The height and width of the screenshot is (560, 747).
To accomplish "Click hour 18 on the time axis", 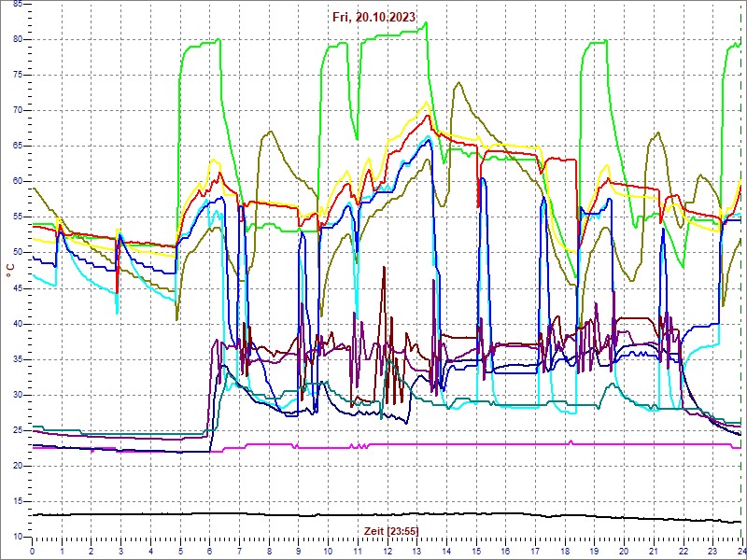I will click(x=564, y=551).
